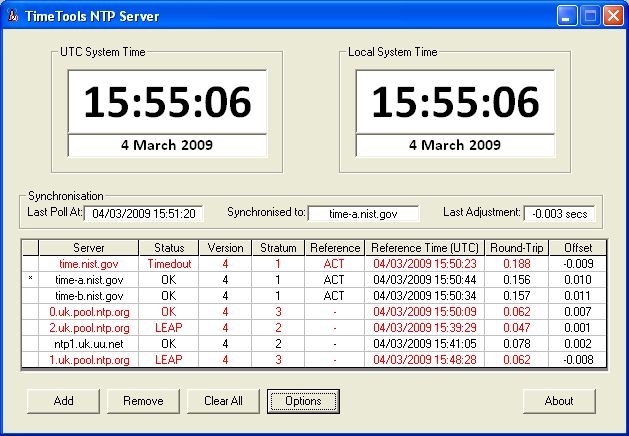Click the stratum value for ntp1.uk.uu.net
The image size is (629, 436).
click(x=278, y=344)
